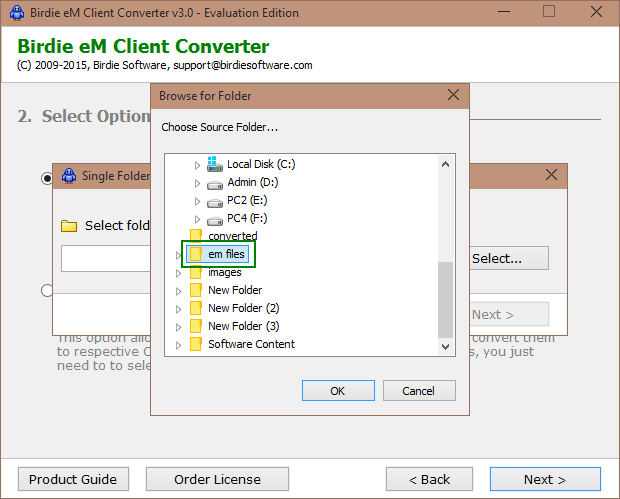Cancel the Browse for Folder dialog
Screen dimensions: 620x499
click(x=419, y=391)
